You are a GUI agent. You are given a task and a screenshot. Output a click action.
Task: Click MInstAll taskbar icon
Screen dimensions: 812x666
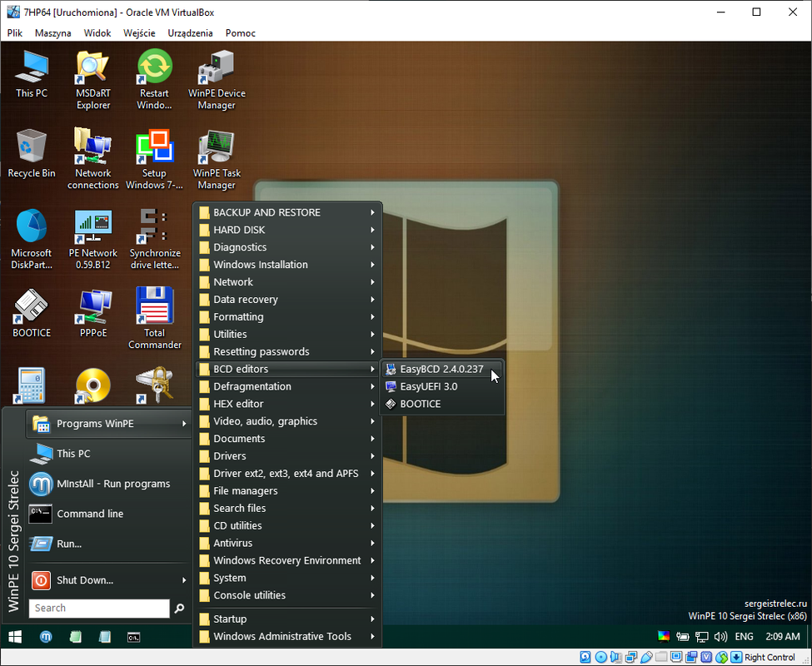(x=46, y=637)
